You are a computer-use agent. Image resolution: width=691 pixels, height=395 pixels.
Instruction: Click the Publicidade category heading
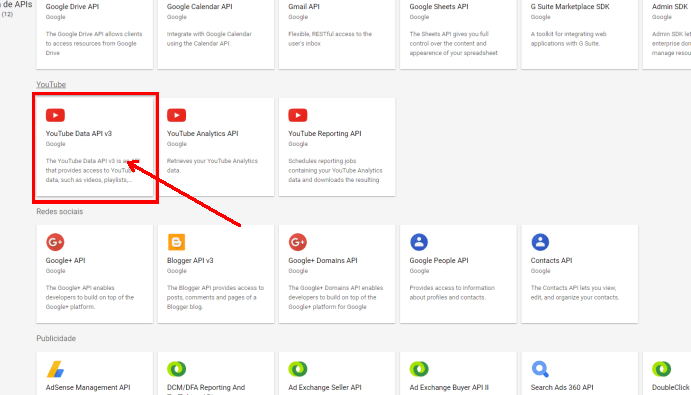[56, 338]
